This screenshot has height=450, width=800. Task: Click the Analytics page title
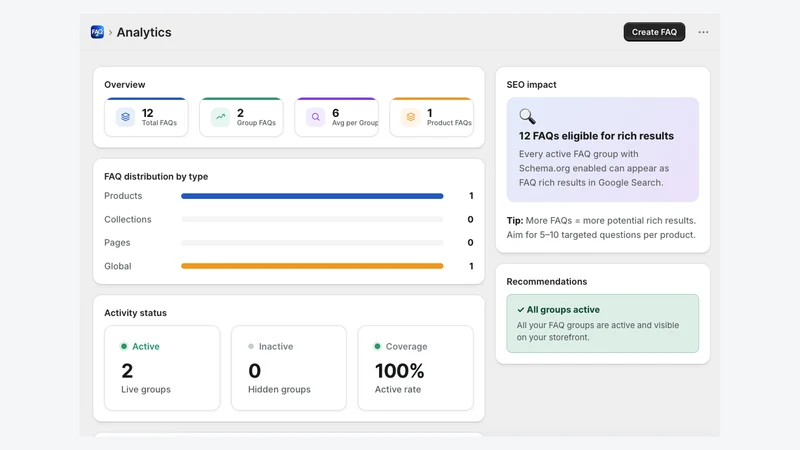[x=144, y=32]
